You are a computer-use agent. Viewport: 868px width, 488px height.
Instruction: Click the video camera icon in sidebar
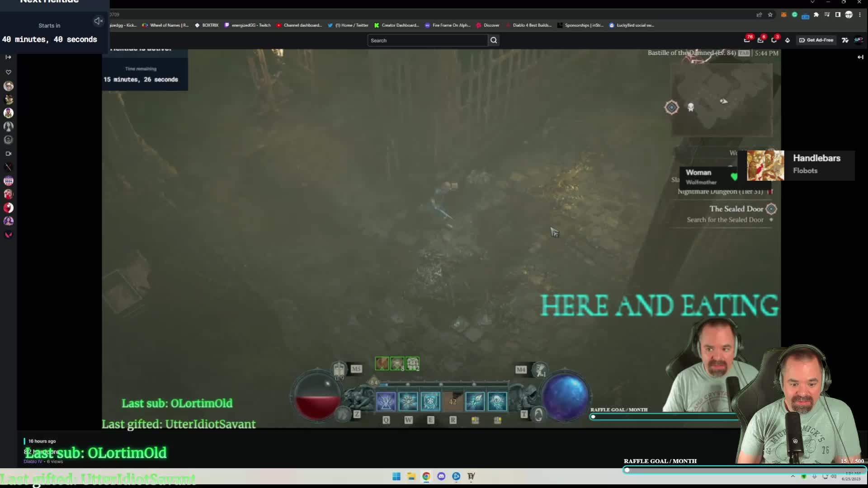point(8,154)
